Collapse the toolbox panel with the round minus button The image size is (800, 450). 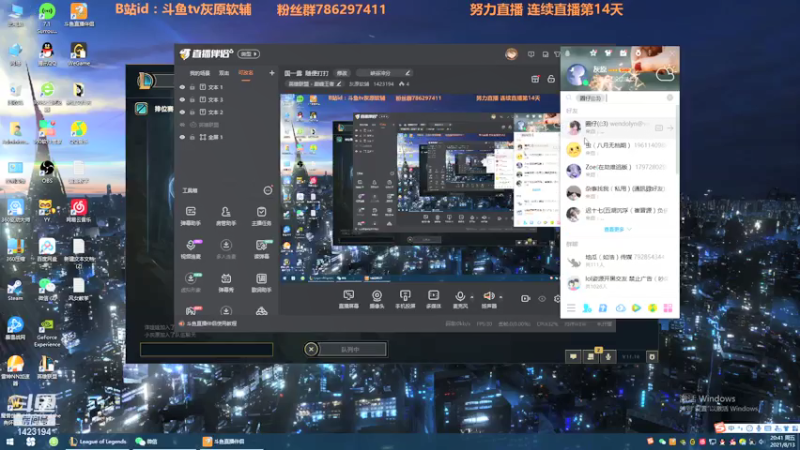tap(267, 190)
